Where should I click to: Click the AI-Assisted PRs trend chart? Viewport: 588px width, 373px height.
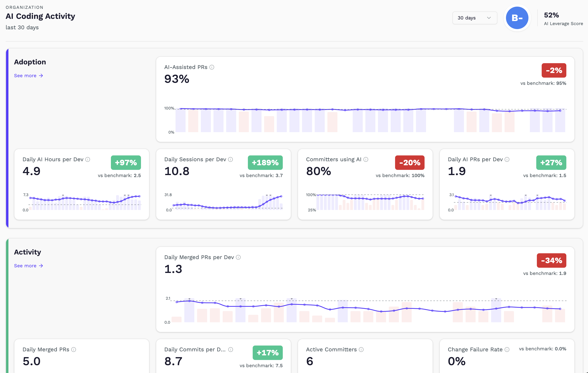tap(365, 120)
